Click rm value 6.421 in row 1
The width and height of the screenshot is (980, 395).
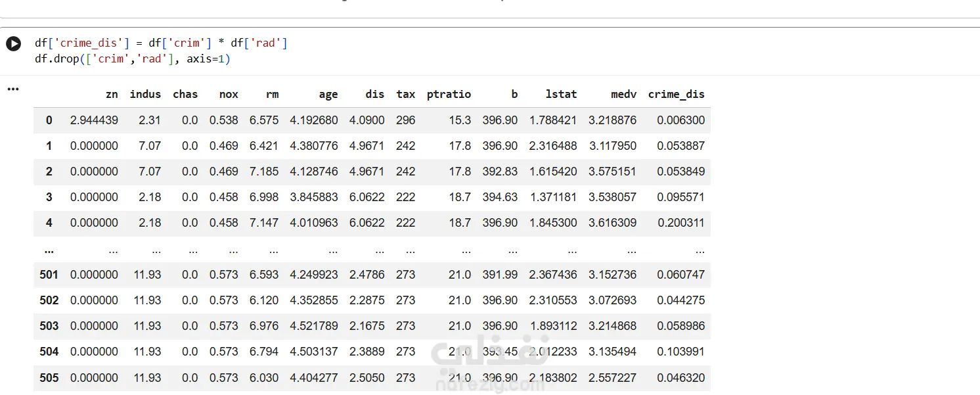coord(264,146)
